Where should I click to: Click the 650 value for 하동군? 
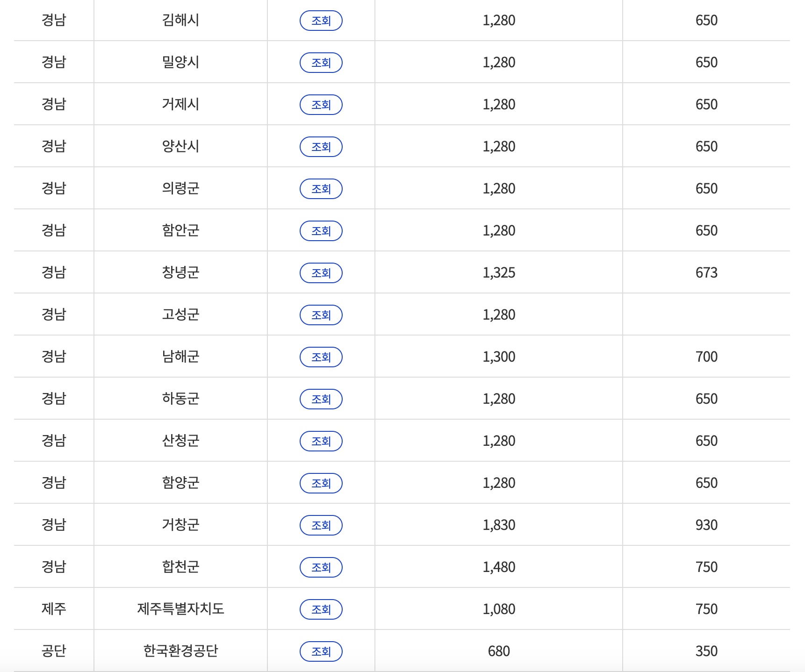pyautogui.click(x=706, y=399)
